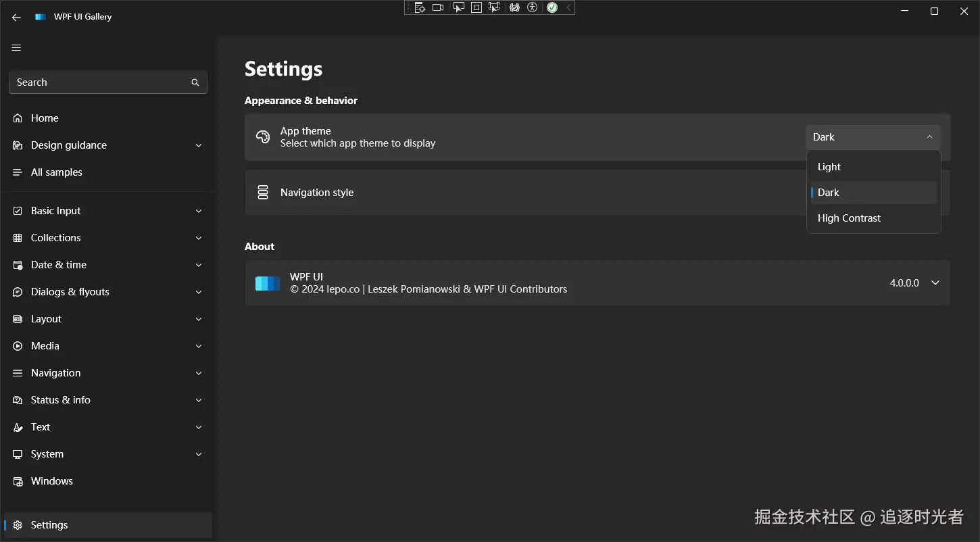980x542 pixels.
Task: Click into the Search field
Action: pos(98,82)
